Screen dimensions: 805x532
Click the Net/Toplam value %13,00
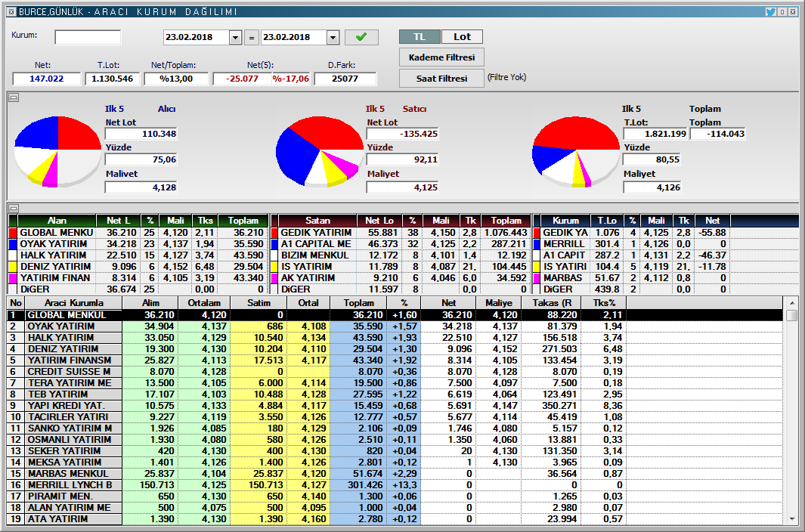[x=176, y=79]
